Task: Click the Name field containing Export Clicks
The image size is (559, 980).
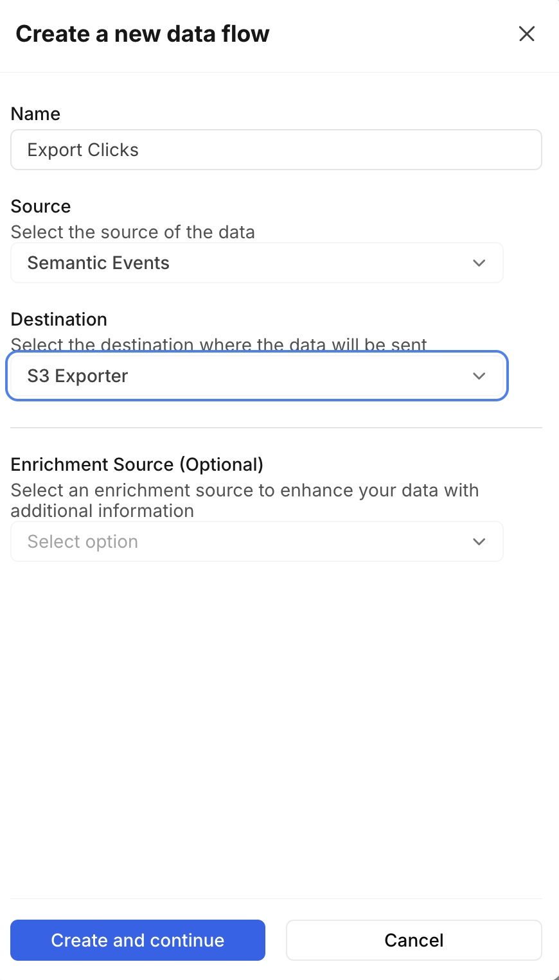Action: (276, 150)
